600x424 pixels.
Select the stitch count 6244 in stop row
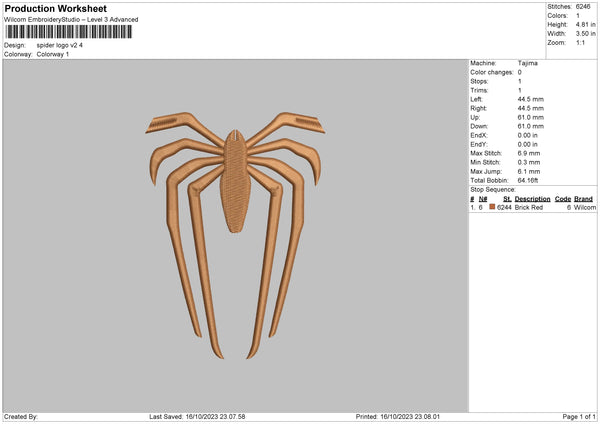(504, 207)
